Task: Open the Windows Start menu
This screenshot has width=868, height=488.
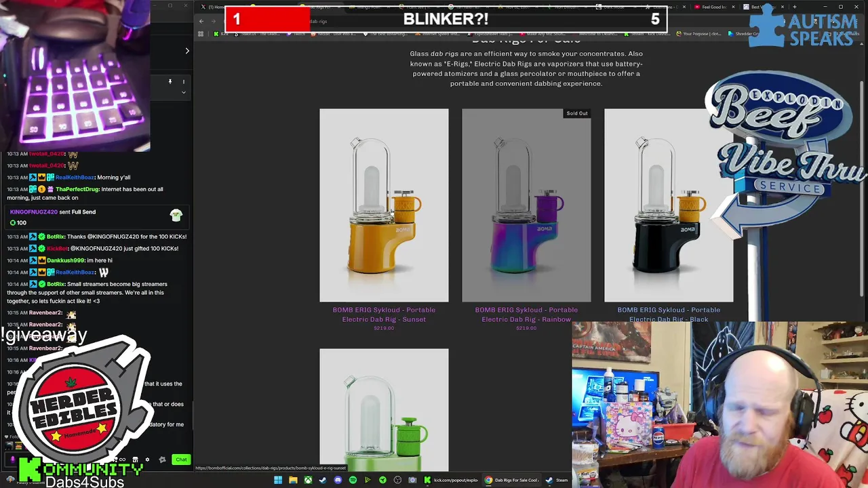Action: click(278, 481)
